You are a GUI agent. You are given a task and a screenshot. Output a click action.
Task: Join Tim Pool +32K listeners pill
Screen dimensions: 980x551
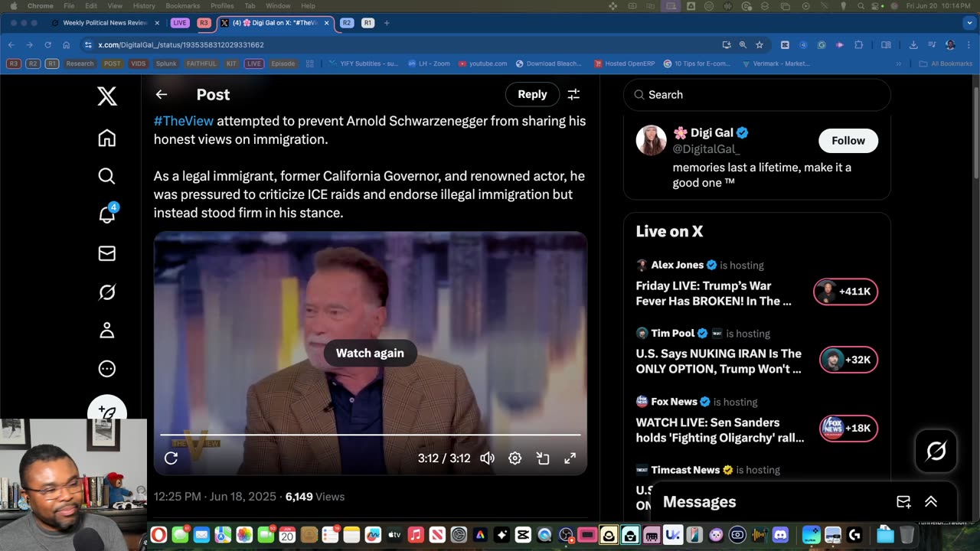tap(848, 360)
